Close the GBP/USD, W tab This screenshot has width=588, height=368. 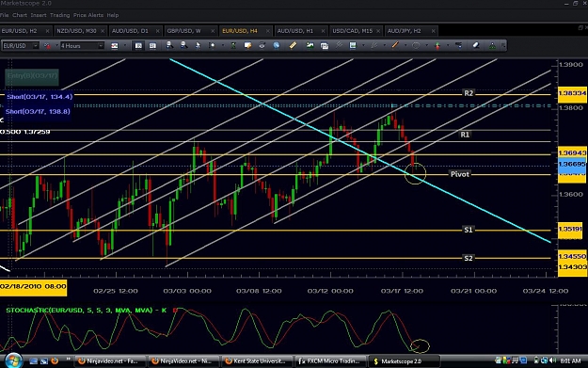(213, 31)
